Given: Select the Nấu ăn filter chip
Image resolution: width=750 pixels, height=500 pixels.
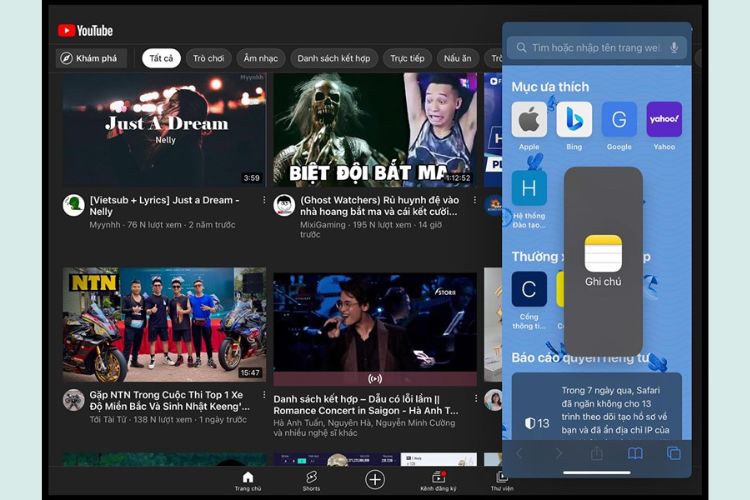Looking at the screenshot, I should point(457,58).
